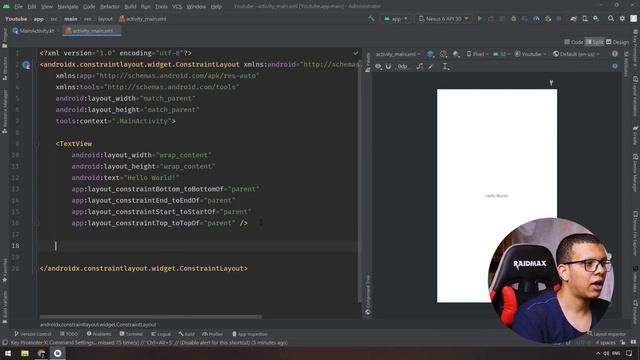Open the Build tool window at bottom
Image resolution: width=640 pixels, height=360 pixels.
click(187, 334)
